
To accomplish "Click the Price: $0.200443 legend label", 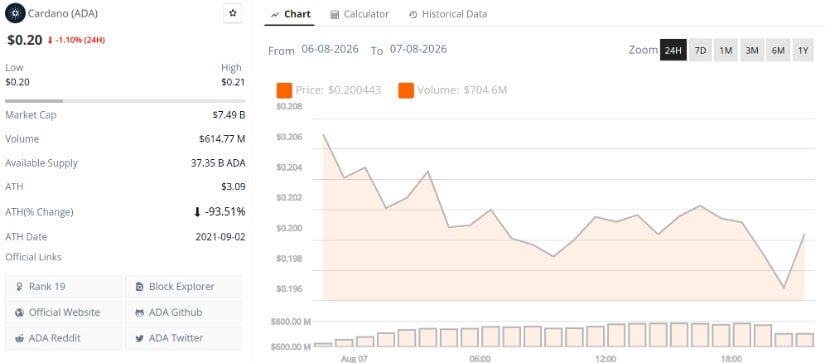I will pyautogui.click(x=338, y=90).
